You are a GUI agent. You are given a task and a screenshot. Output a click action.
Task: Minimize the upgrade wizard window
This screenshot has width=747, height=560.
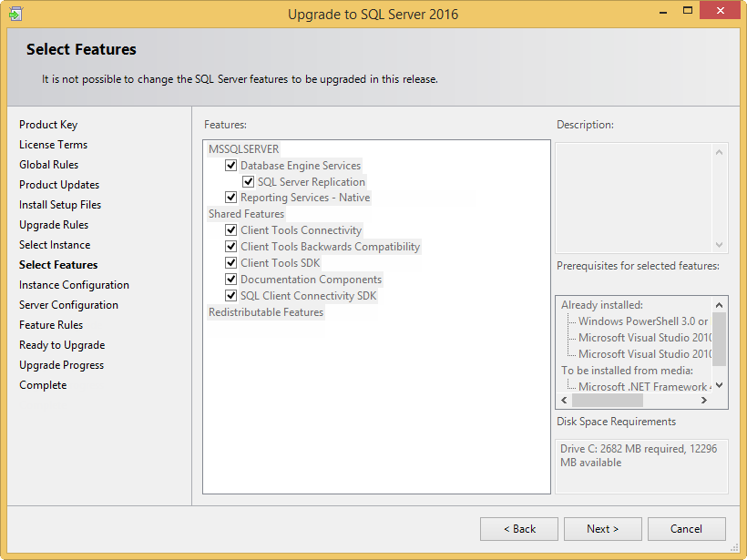[x=663, y=12]
